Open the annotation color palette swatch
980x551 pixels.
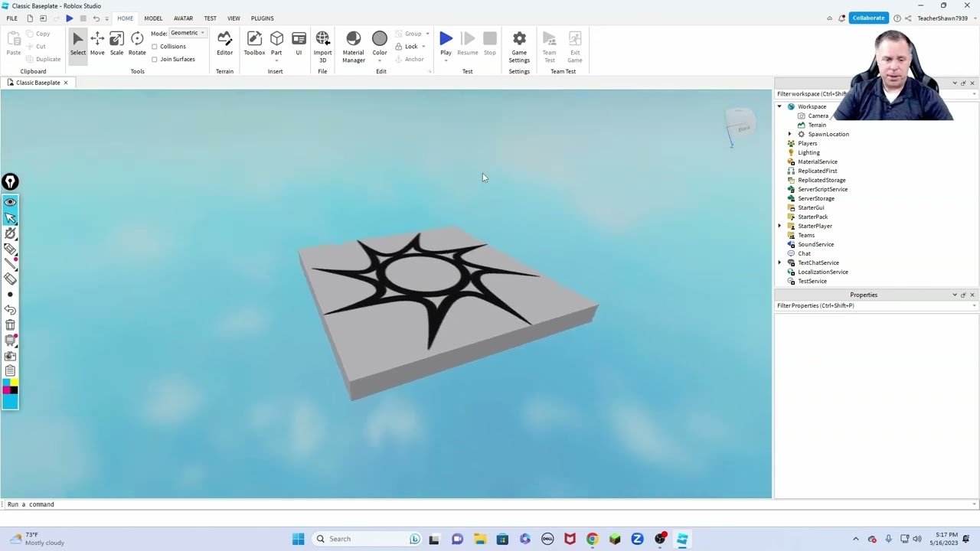10,394
